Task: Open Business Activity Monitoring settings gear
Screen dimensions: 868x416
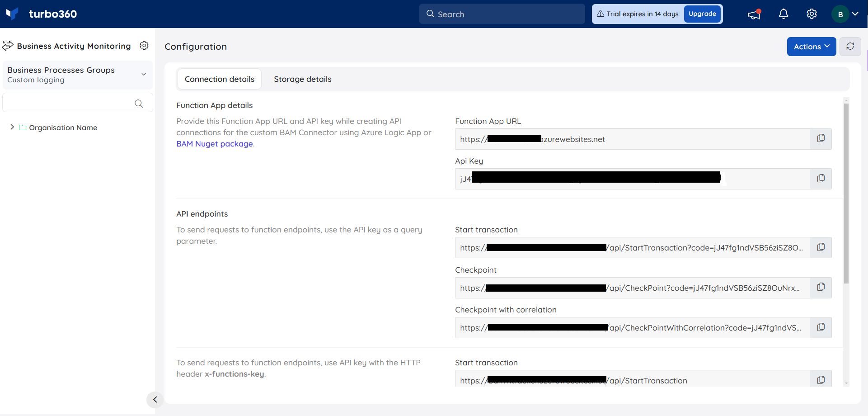Action: (144, 46)
